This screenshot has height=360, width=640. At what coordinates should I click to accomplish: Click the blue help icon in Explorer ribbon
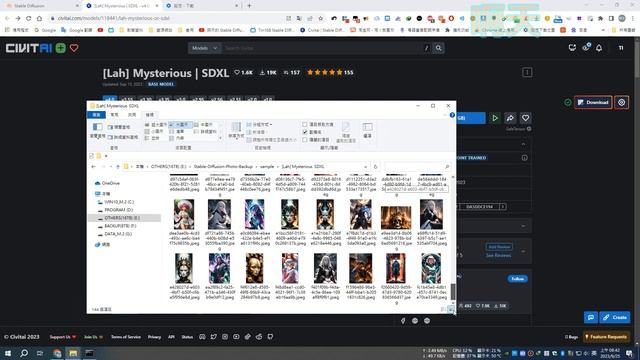[452, 115]
